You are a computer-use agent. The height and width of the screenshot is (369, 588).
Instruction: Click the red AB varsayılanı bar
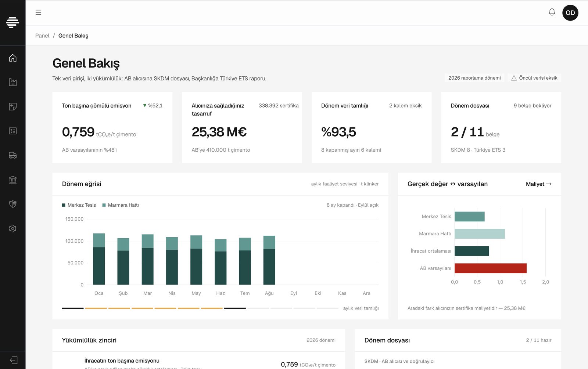pos(491,268)
